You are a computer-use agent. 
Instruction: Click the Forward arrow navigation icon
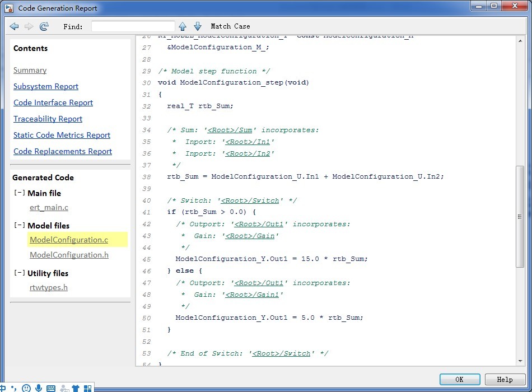[x=29, y=26]
